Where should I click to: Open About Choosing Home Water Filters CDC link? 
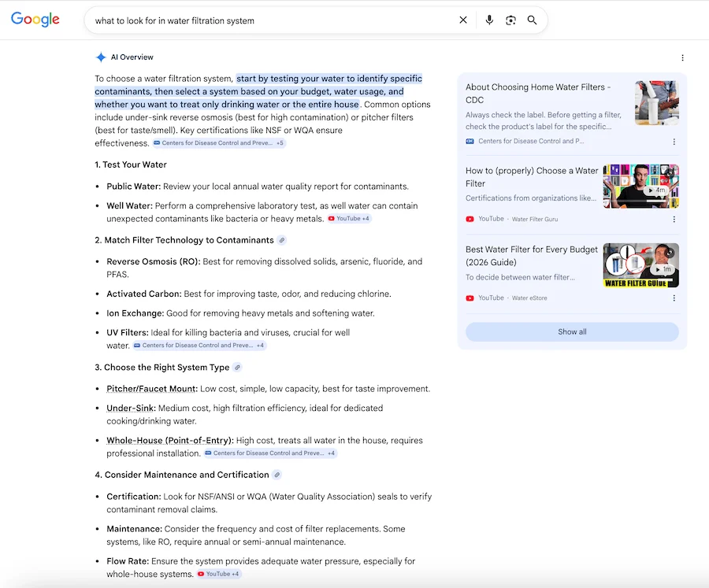[538, 93]
